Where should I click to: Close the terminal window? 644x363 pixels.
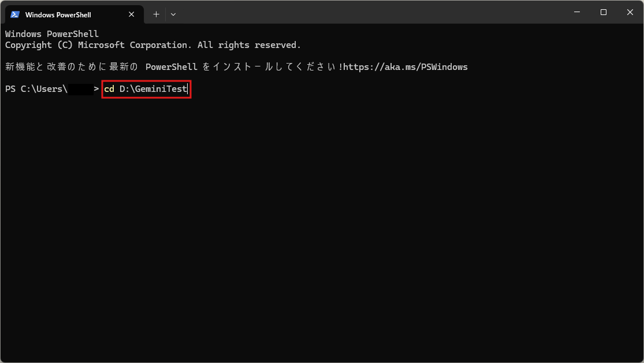point(630,12)
